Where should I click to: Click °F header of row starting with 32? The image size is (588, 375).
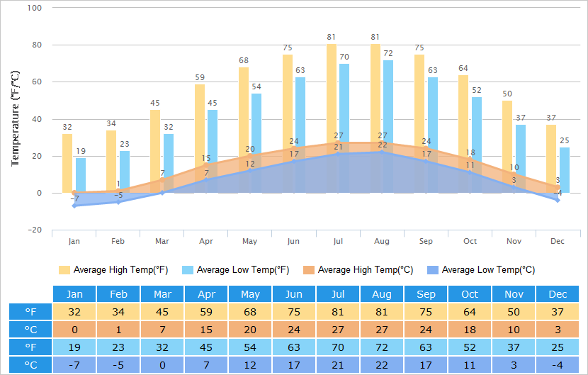point(30,312)
